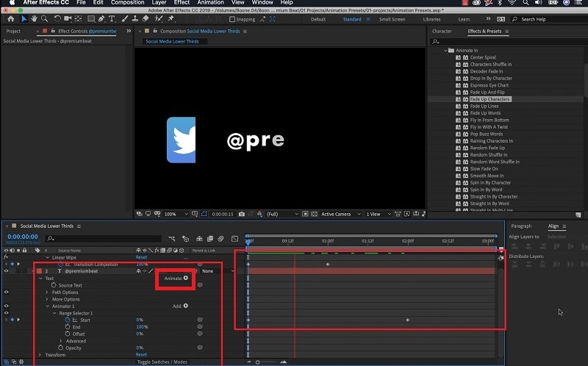
Task: Select the Rotation tool
Action: point(57,19)
